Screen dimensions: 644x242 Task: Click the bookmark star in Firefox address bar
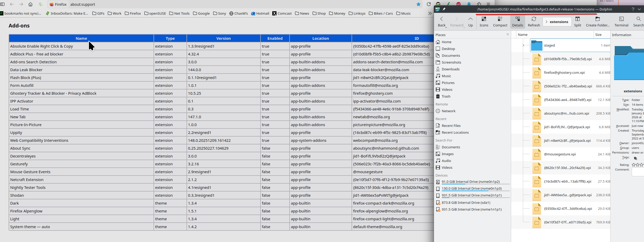point(419,4)
